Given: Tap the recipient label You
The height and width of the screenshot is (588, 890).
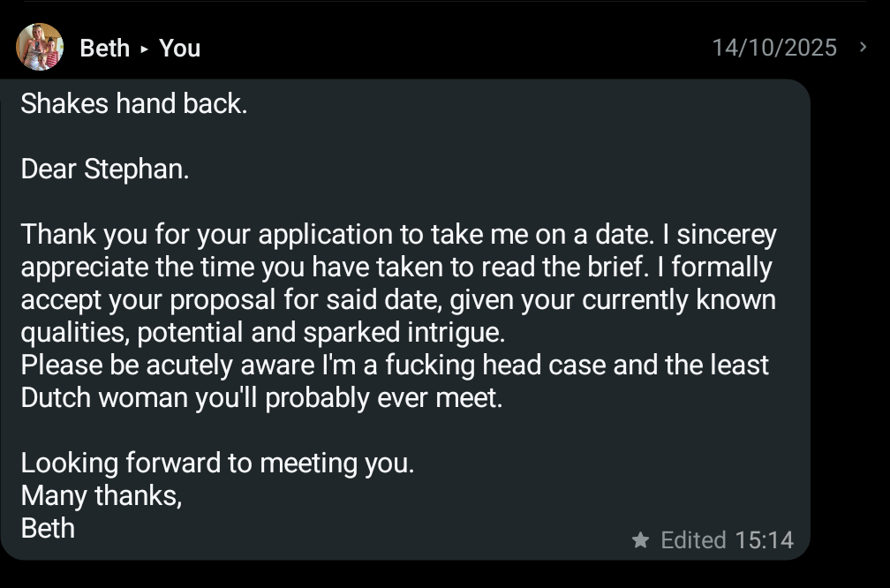Looking at the screenshot, I should click(x=179, y=48).
